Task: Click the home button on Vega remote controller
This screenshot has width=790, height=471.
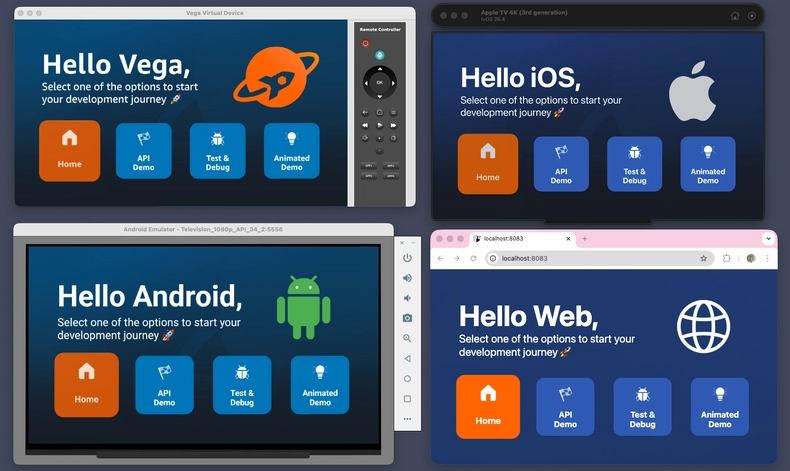Action: tap(380, 112)
